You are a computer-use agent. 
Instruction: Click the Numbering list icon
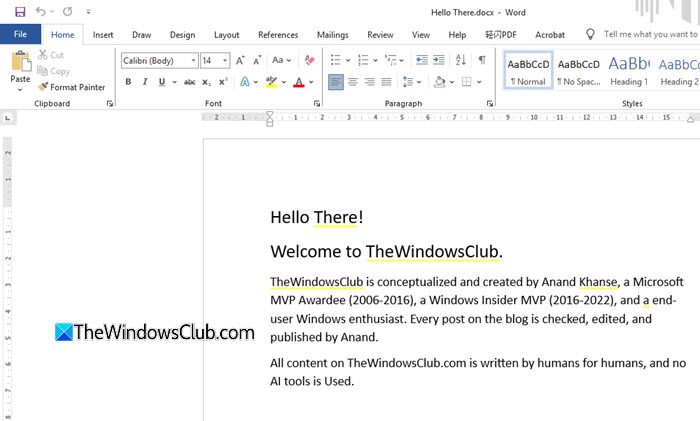coord(363,60)
